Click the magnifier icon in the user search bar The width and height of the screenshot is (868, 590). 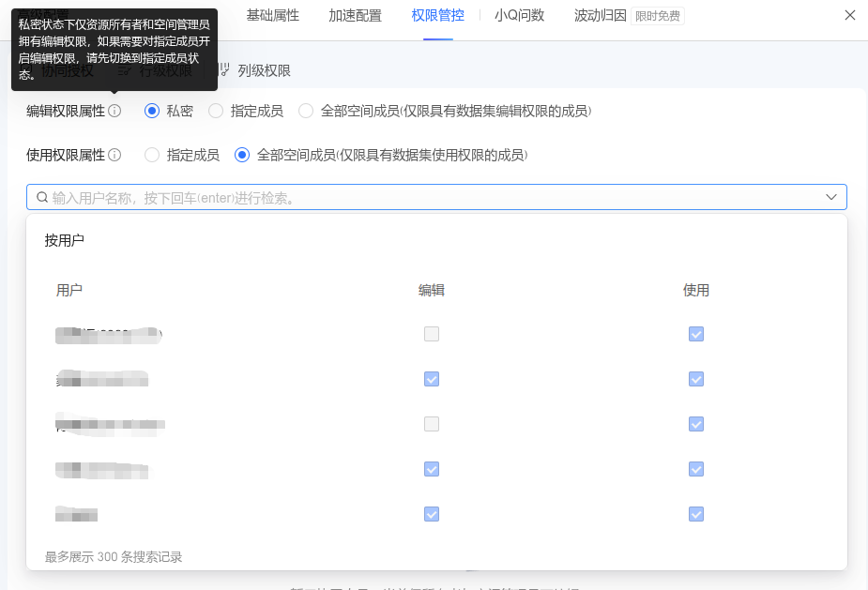42,197
